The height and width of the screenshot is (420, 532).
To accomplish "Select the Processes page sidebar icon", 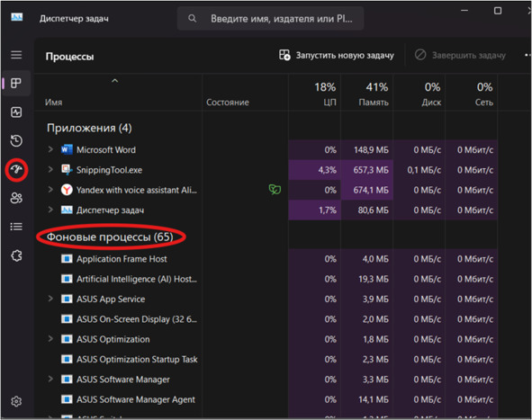I will 16,84.
